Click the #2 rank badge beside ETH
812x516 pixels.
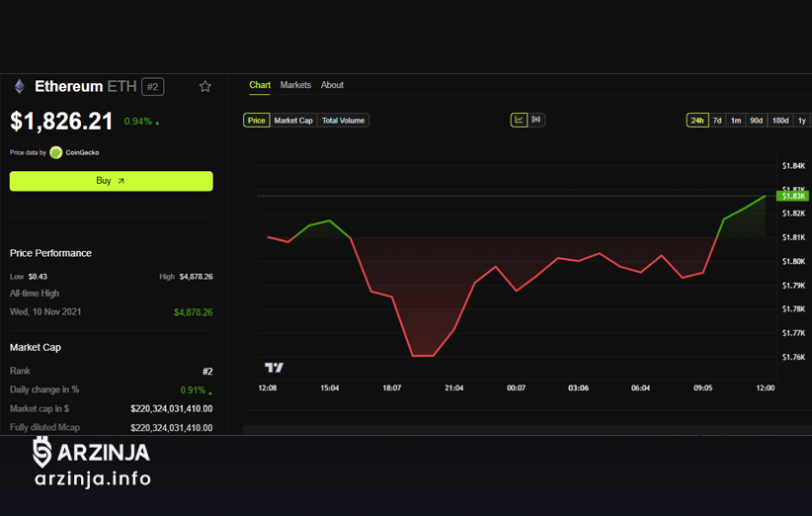coord(153,87)
